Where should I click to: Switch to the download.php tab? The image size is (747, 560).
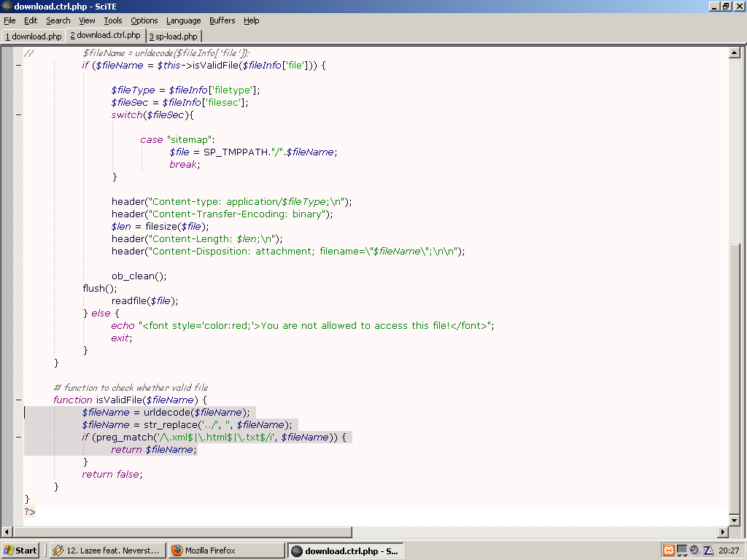(x=34, y=36)
